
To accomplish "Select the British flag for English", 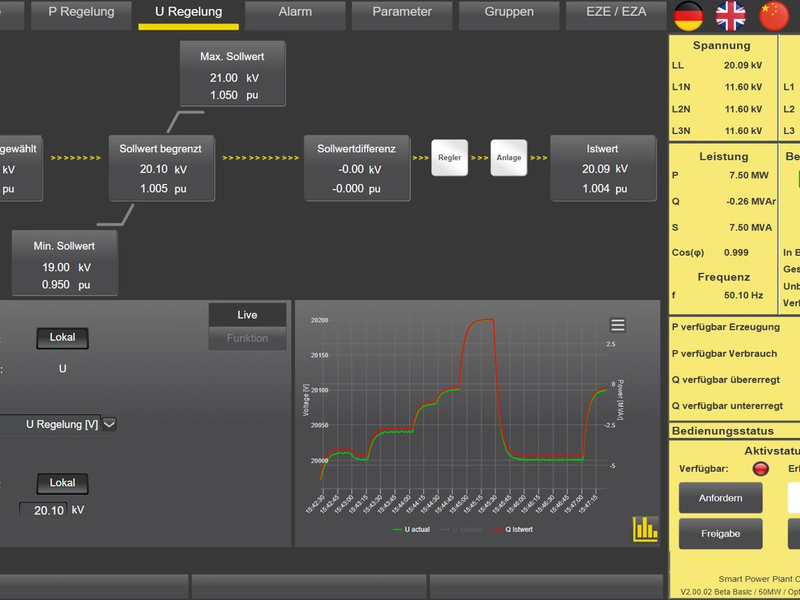I will pyautogui.click(x=730, y=14).
